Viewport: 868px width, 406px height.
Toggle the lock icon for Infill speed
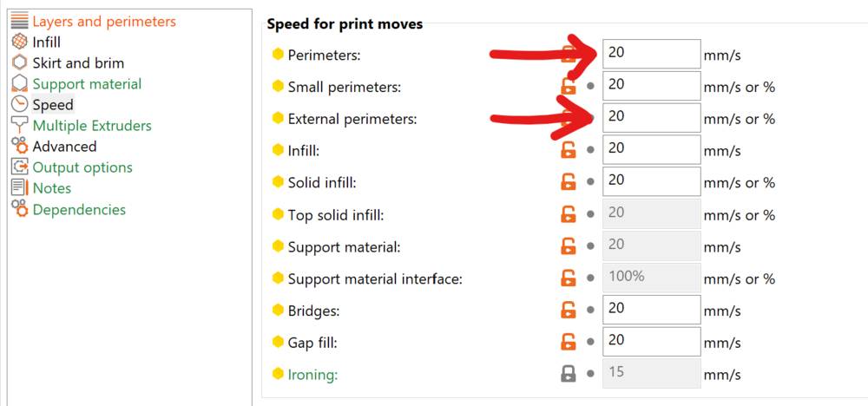coord(569,150)
